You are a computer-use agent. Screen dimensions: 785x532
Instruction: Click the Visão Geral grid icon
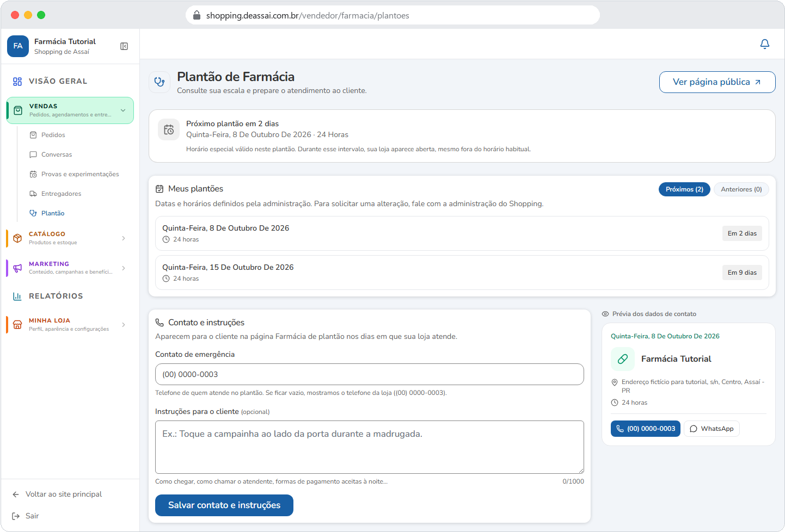click(x=17, y=81)
